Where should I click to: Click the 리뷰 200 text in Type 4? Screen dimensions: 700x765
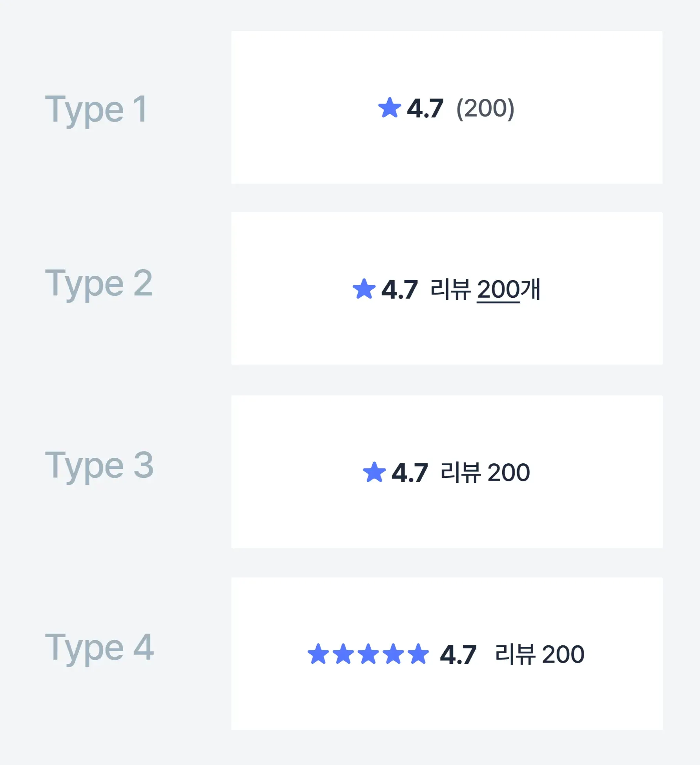[x=540, y=654]
